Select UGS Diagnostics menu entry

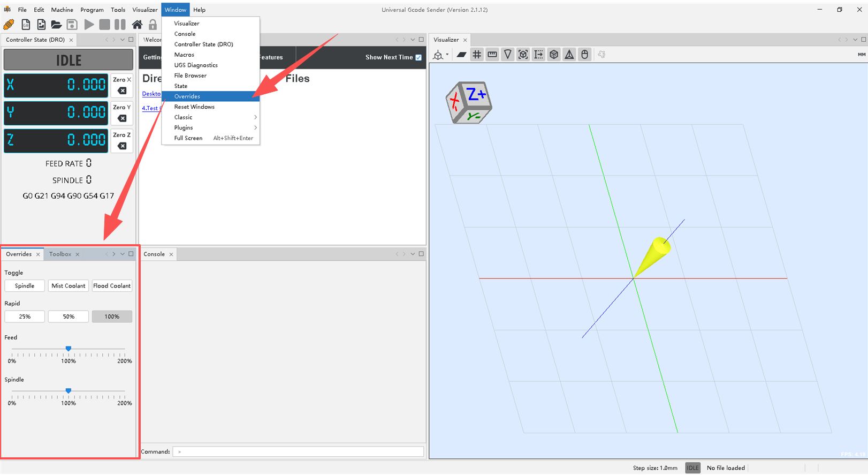pos(211,65)
